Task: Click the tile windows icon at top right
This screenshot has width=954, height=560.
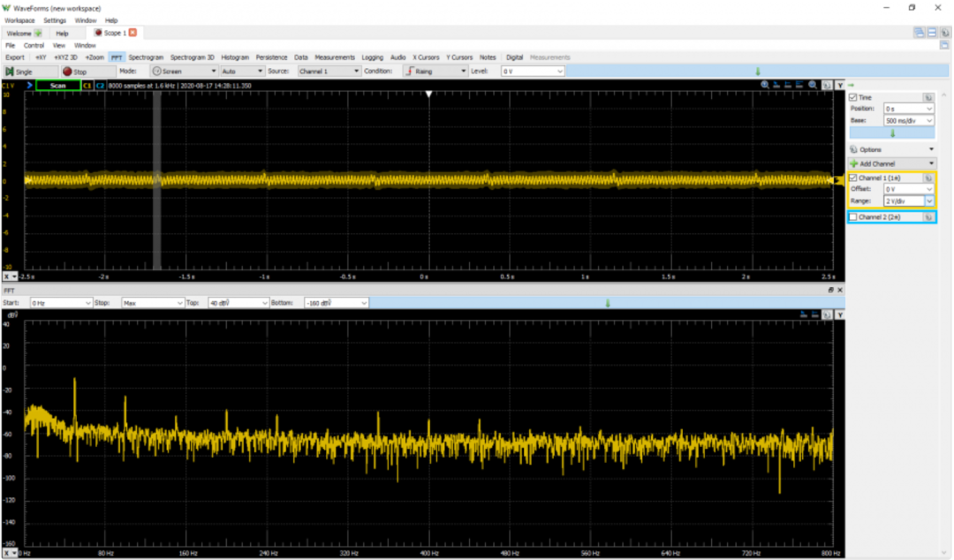Action: tap(932, 33)
